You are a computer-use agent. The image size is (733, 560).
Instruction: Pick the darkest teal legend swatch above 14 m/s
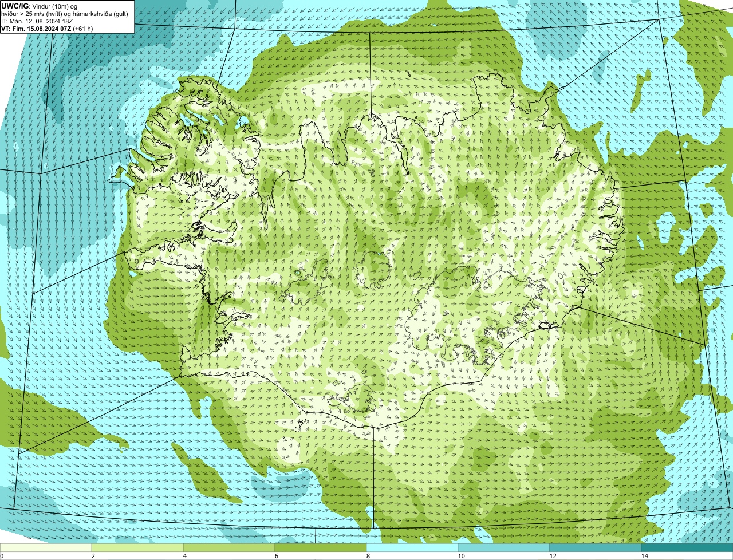(x=687, y=547)
